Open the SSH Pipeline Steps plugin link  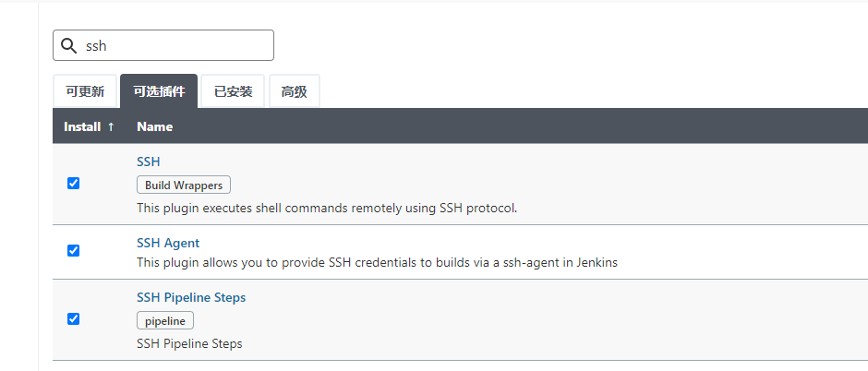(191, 297)
